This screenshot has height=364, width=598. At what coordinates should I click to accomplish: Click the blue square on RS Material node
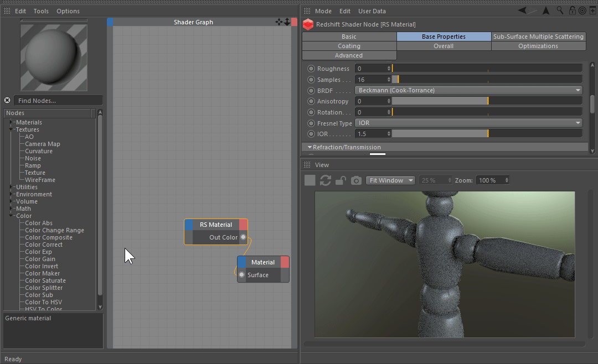click(189, 225)
